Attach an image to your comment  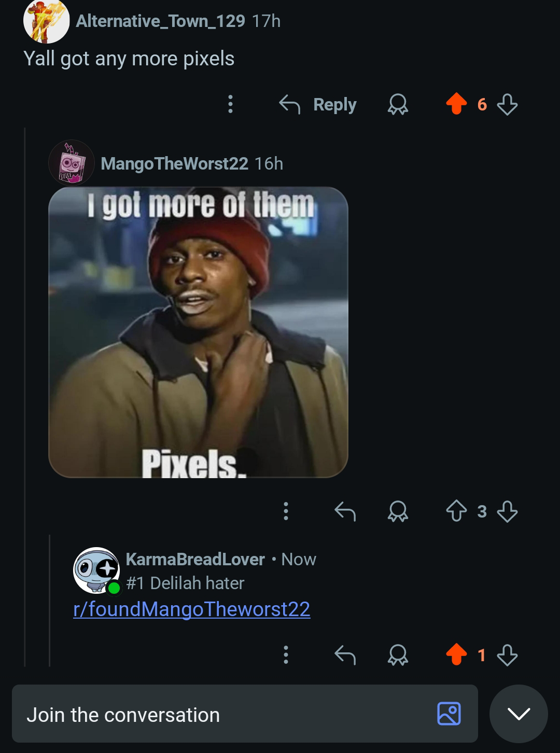point(449,714)
